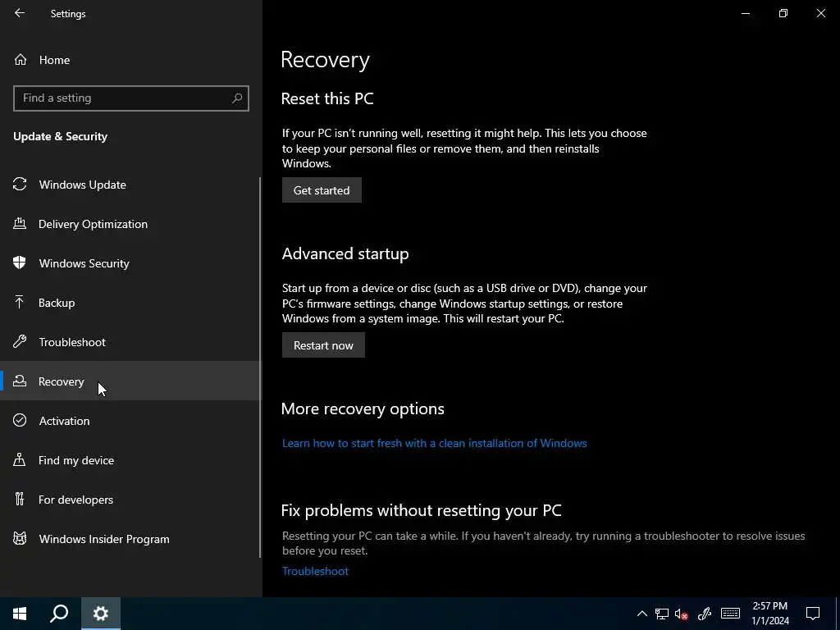Open Windows Update settings page
Viewport: 840px width, 630px height.
coord(130,185)
